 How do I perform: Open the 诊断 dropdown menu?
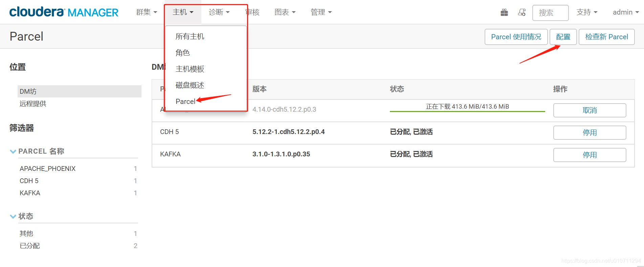pos(219,12)
